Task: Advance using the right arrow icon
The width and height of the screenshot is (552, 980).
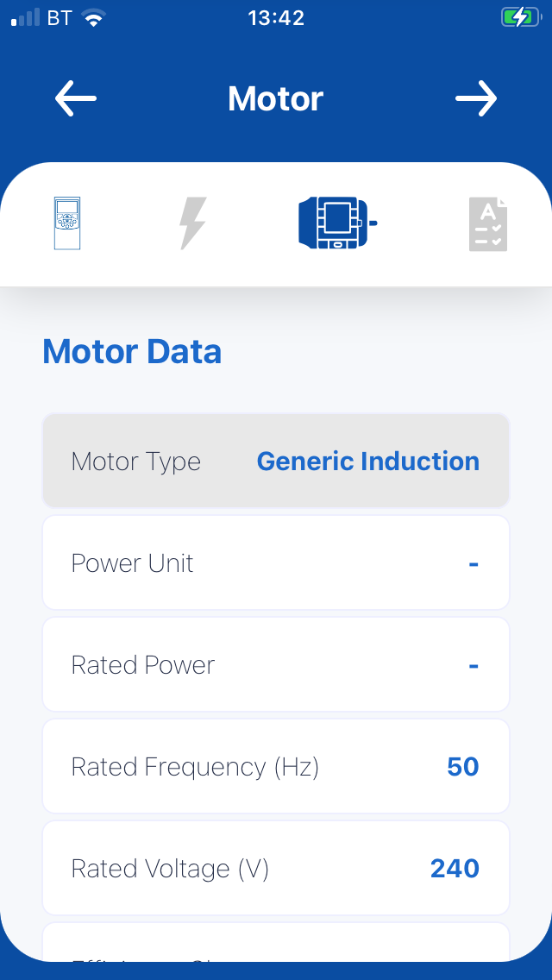Action: (476, 97)
